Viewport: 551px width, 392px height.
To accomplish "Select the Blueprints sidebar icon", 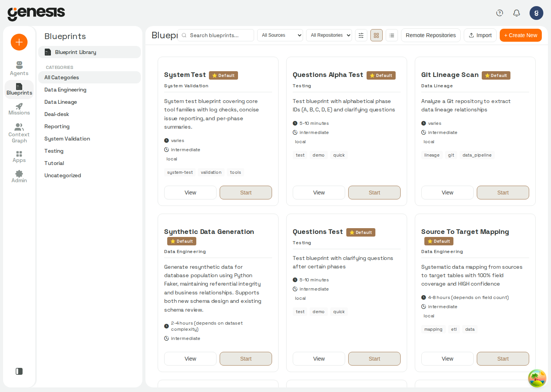I will (19, 89).
